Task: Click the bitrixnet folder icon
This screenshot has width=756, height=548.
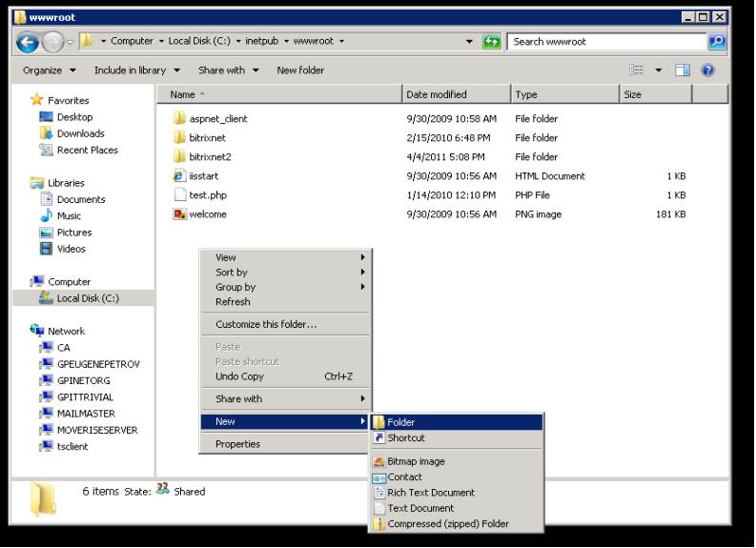Action: [x=179, y=138]
